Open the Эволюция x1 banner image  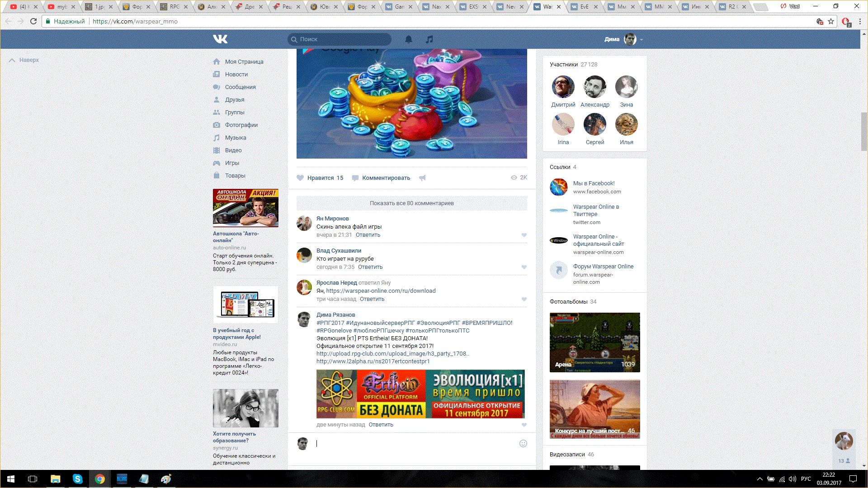[x=420, y=394]
